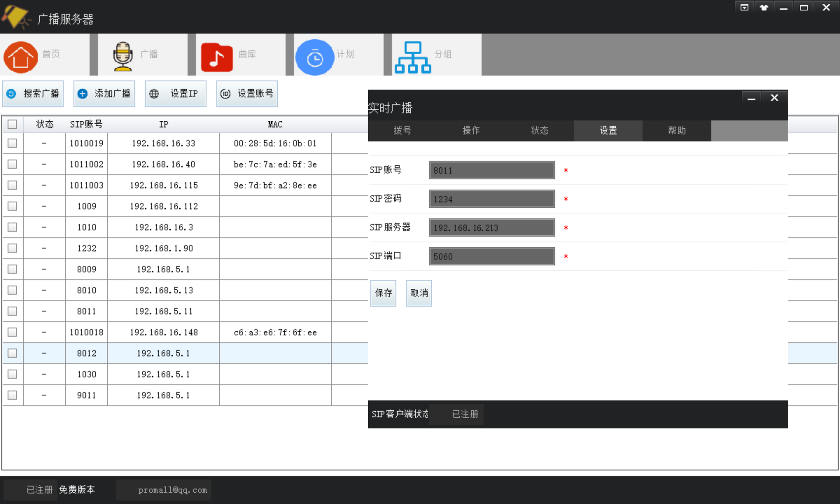Check the box for SIP account 1010019

pyautogui.click(x=13, y=143)
